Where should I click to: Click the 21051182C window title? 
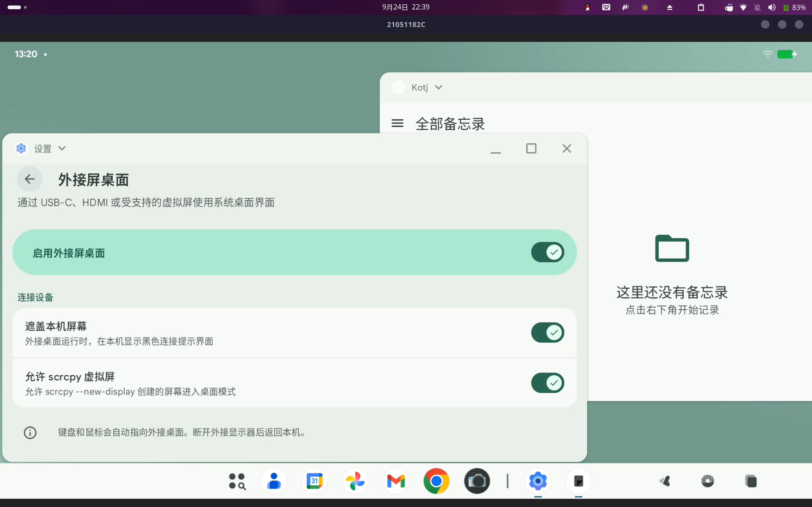tap(406, 24)
